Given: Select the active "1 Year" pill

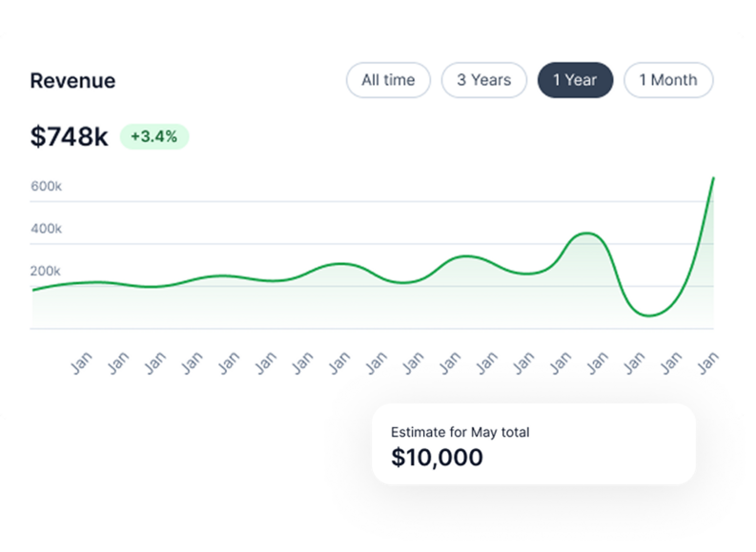Looking at the screenshot, I should pyautogui.click(x=575, y=80).
